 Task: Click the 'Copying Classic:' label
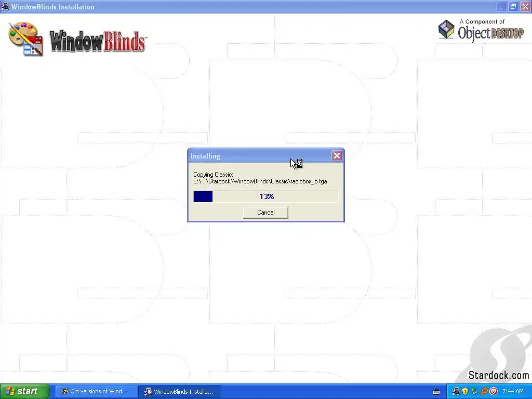[213, 175]
